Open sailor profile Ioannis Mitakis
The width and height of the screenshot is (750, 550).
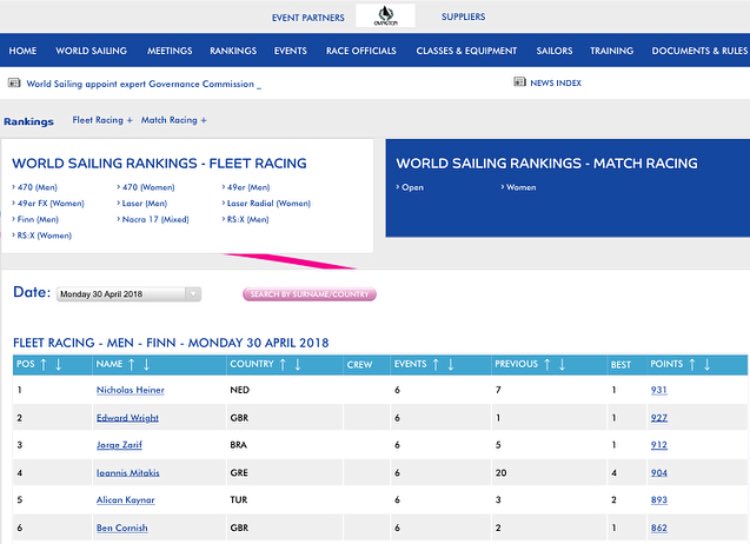click(128, 473)
